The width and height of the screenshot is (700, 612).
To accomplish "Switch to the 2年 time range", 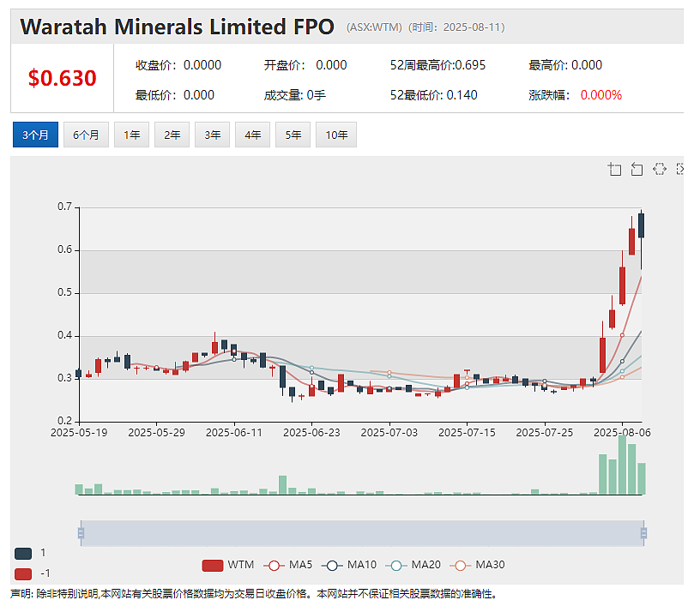I will tap(172, 135).
